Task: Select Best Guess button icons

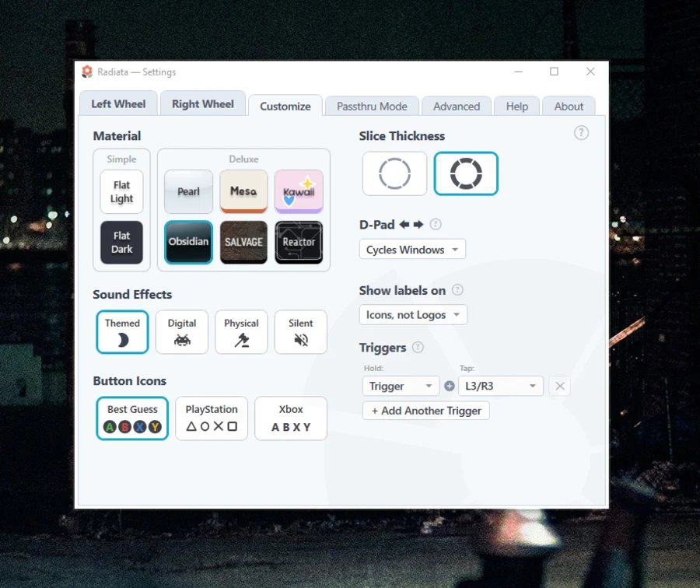Action: [132, 418]
